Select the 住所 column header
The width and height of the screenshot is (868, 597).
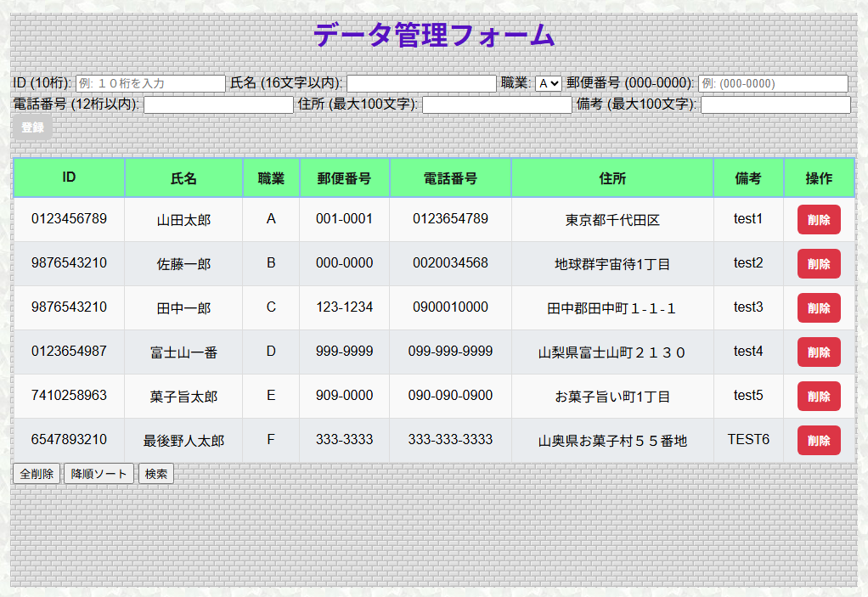612,178
